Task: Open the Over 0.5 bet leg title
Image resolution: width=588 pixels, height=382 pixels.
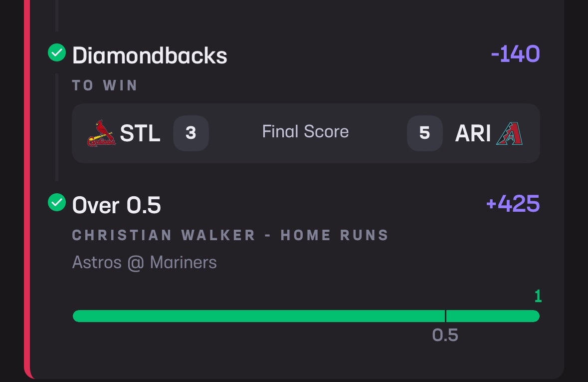Action: (x=116, y=205)
